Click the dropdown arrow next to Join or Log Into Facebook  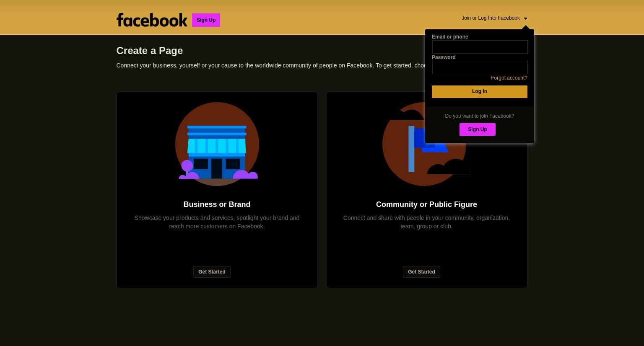(525, 18)
